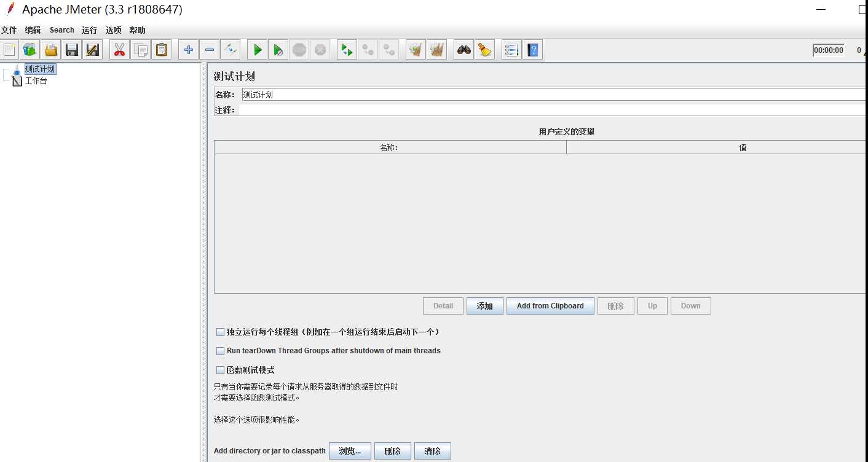The width and height of the screenshot is (868, 462).
Task: Open the 帮助 menu
Action: point(138,30)
